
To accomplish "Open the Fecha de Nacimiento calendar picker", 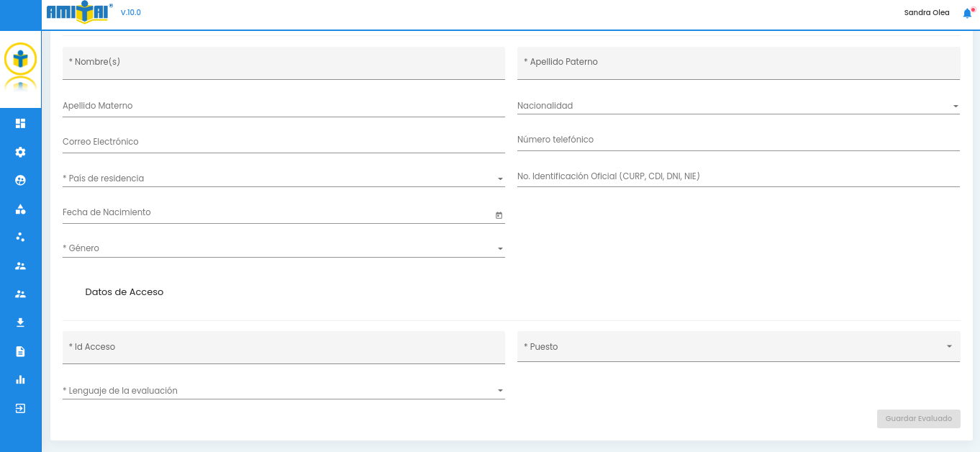I will [x=499, y=215].
